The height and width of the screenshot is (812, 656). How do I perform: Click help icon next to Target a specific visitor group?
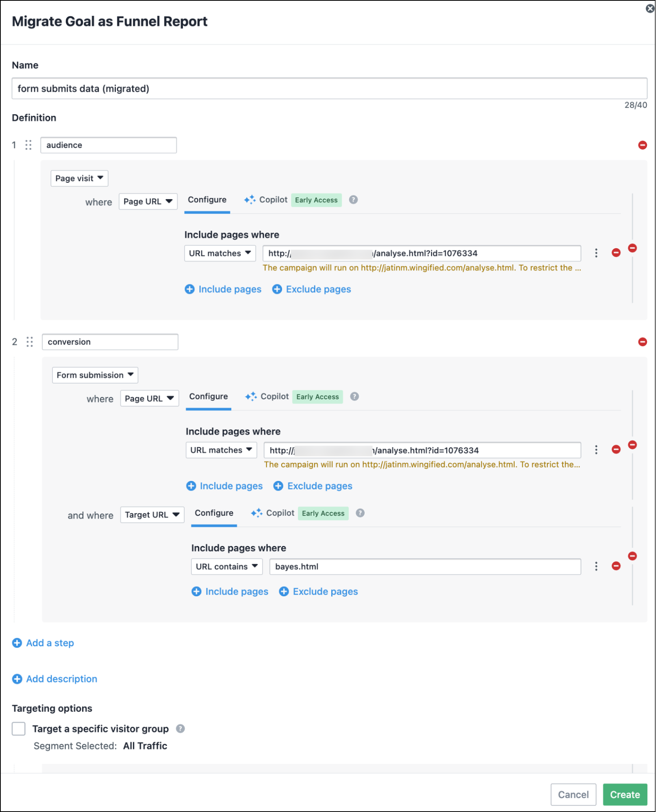(180, 728)
